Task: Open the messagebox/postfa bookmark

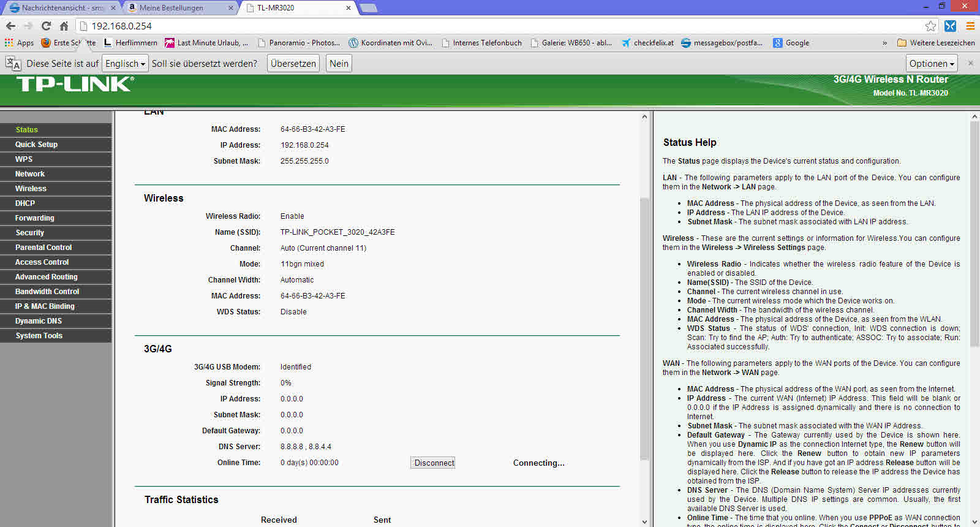Action: (722, 43)
